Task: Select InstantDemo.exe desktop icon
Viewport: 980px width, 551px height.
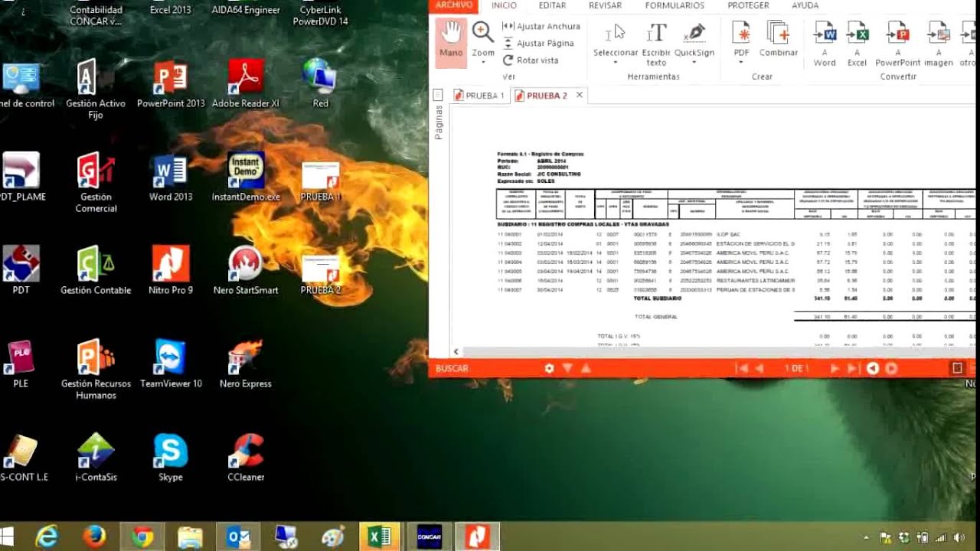Action: [246, 178]
